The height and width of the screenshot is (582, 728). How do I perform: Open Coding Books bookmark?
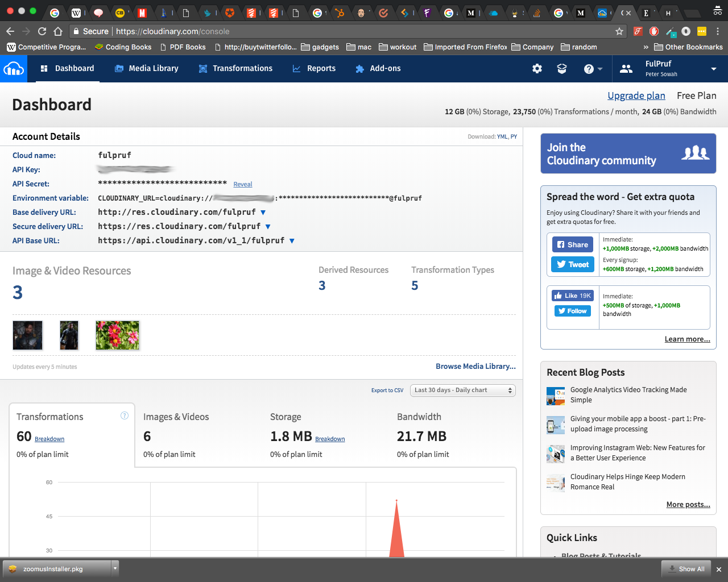pyautogui.click(x=123, y=47)
